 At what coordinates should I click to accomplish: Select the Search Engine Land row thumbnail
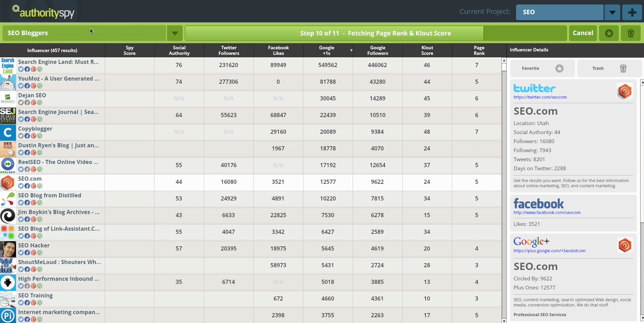click(8, 65)
